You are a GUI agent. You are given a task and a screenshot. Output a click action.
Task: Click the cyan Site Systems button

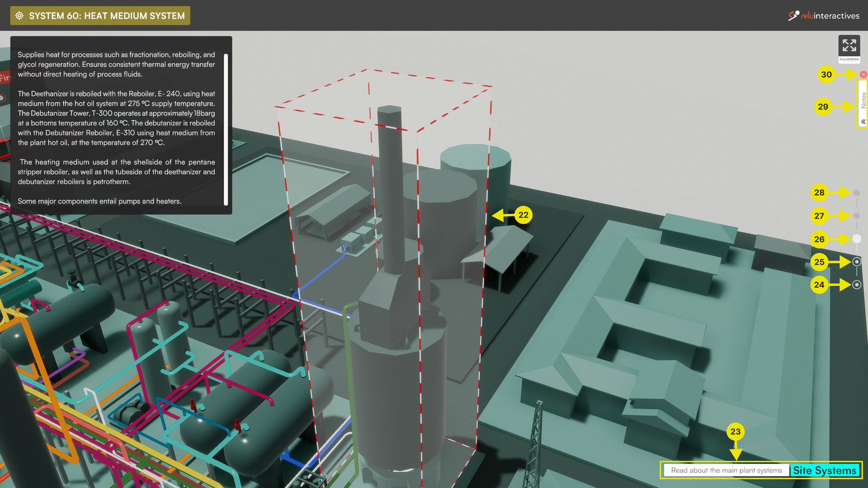[824, 470]
